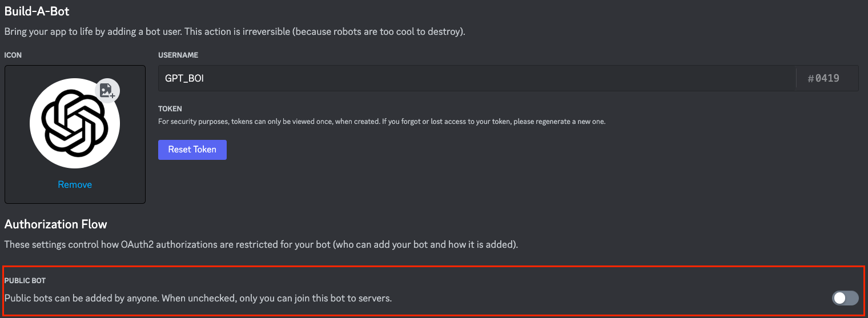Click the USERNAME field label
The width and height of the screenshot is (868, 318).
pyautogui.click(x=178, y=55)
